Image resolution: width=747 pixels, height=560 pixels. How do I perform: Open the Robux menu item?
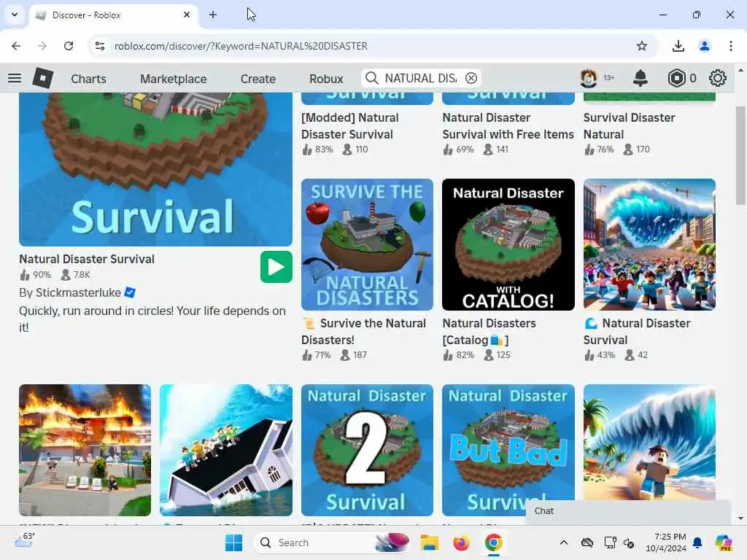tap(326, 79)
